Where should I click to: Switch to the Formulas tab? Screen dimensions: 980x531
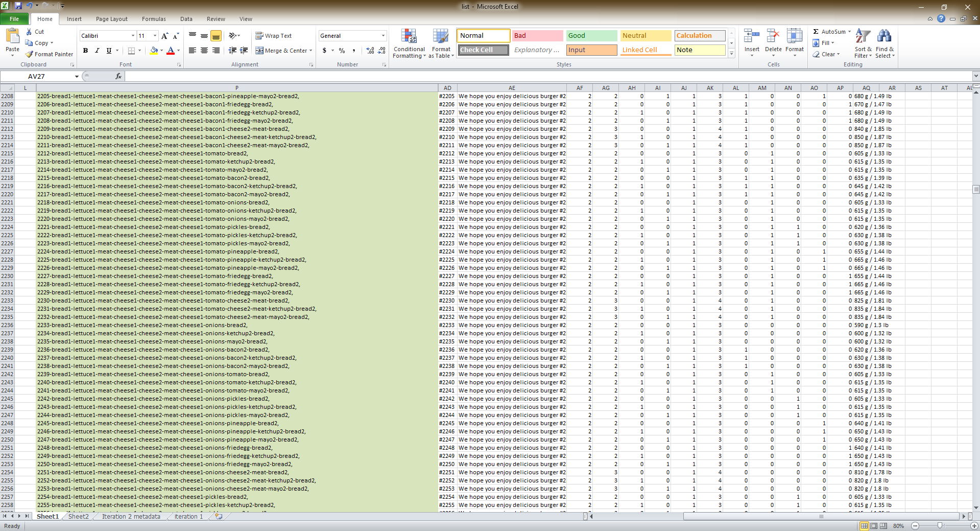click(x=154, y=19)
